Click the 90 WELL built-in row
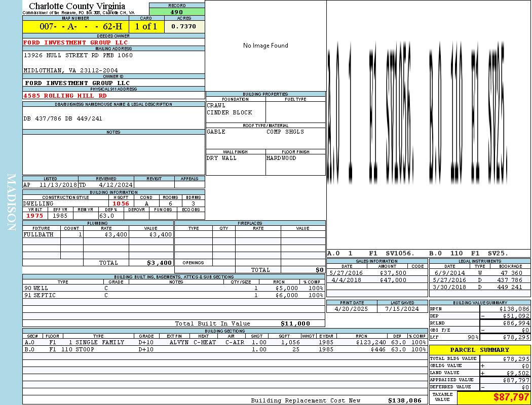The image size is (532, 405). (174, 289)
